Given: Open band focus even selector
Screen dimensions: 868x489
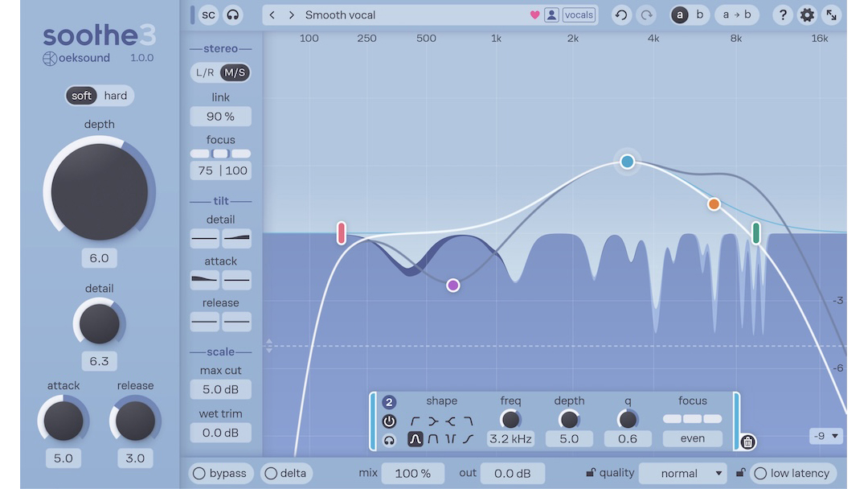Looking at the screenshot, I should click(x=693, y=438).
